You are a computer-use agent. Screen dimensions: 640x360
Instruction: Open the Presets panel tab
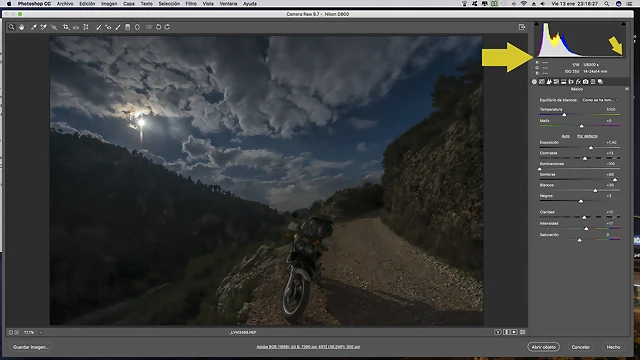tap(593, 82)
